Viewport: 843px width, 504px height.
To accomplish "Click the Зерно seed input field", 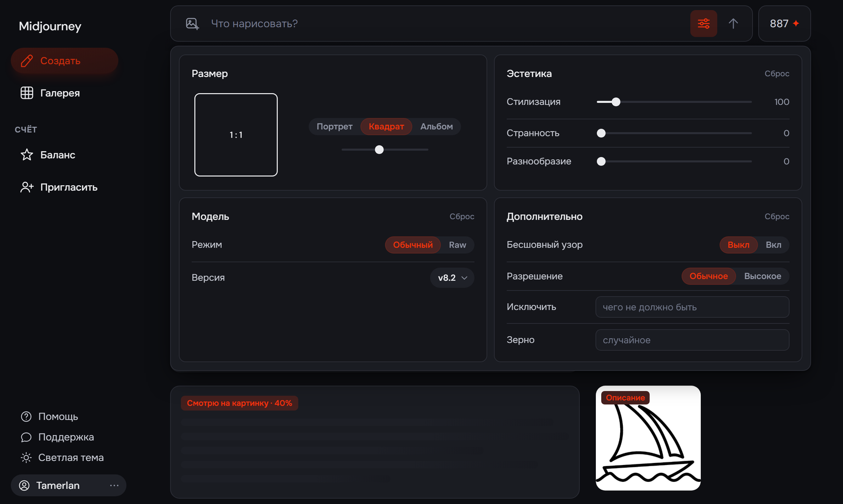I will (x=692, y=340).
